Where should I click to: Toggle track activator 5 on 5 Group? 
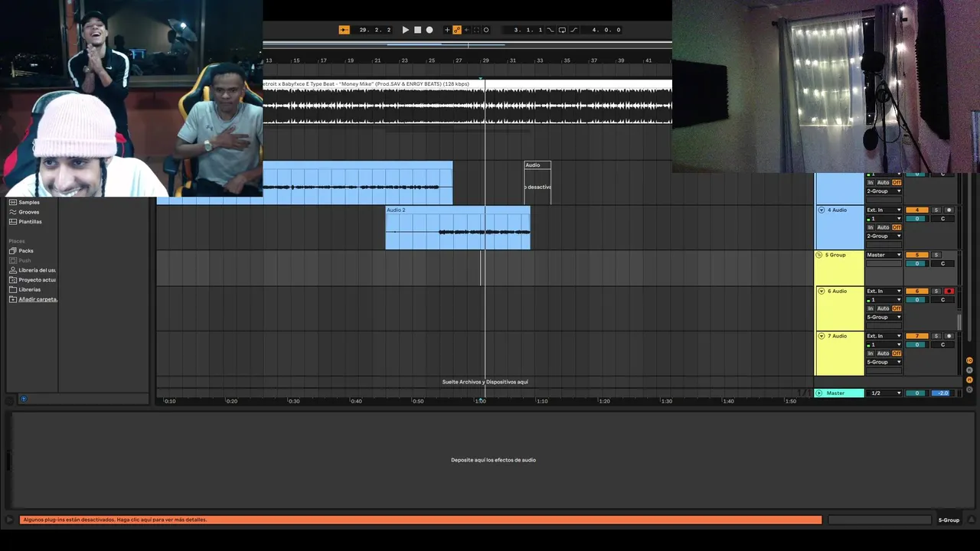[917, 255]
